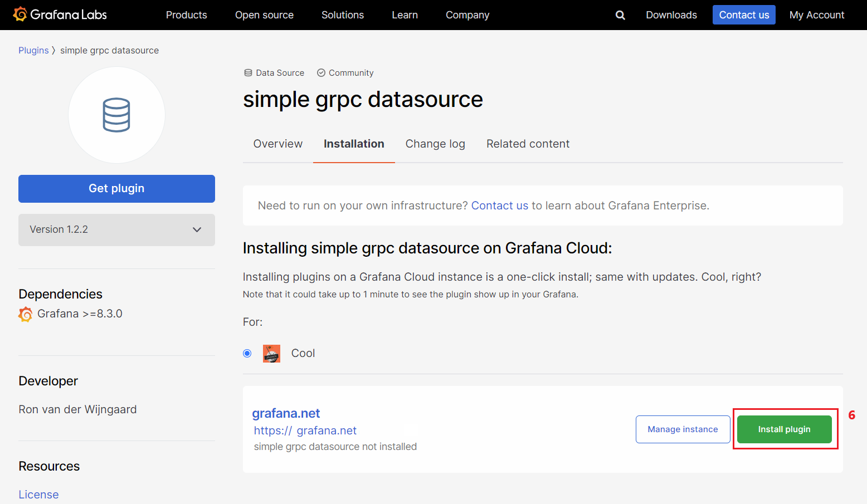Open the search magnifier icon
This screenshot has height=504, width=867.
[620, 15]
